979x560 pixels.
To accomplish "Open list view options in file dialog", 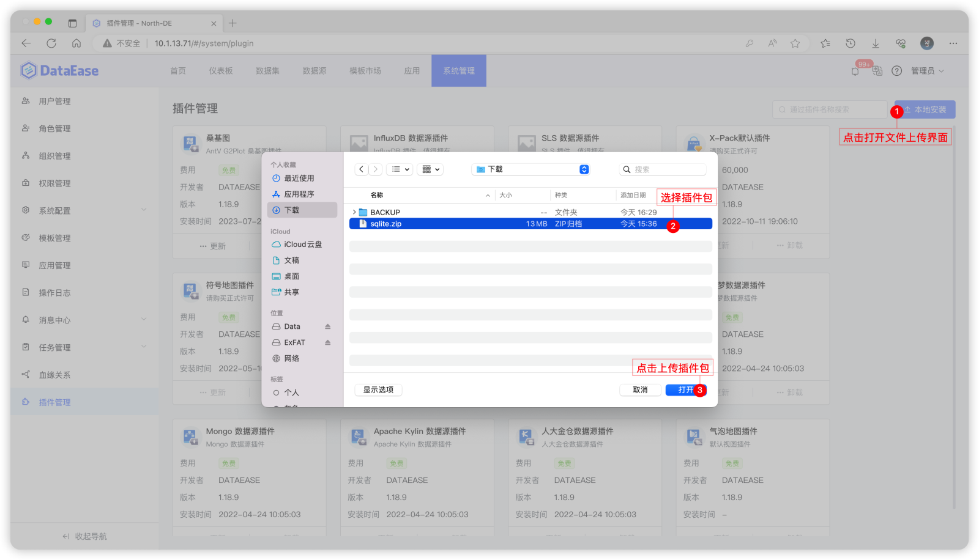I will tap(400, 169).
